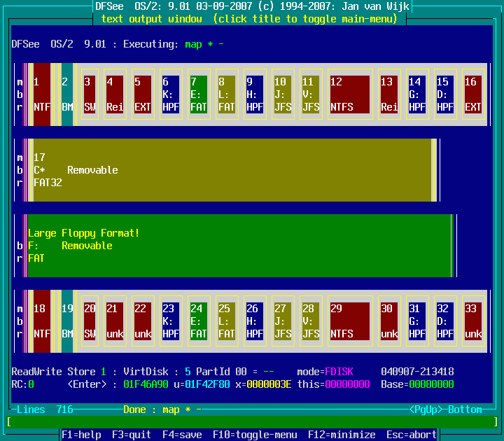The width and height of the screenshot is (504, 441).
Task: Select partition 12 NTFS block
Action: [349, 94]
